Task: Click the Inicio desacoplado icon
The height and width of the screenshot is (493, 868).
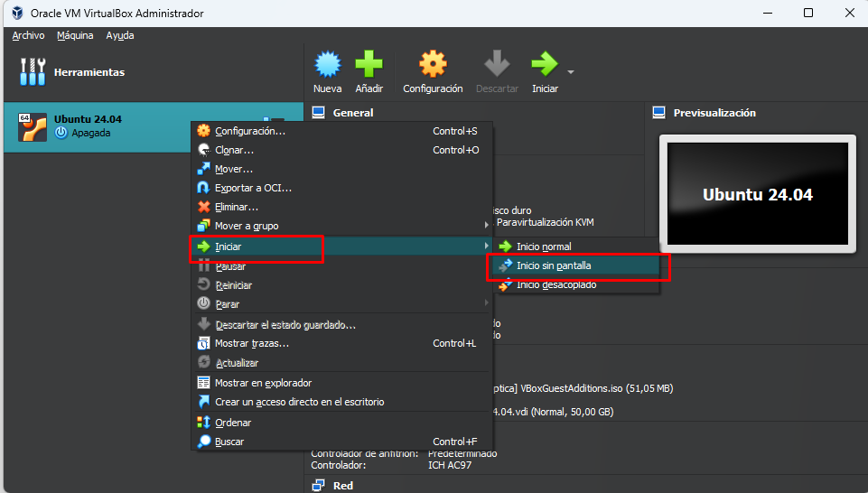Action: (x=505, y=285)
